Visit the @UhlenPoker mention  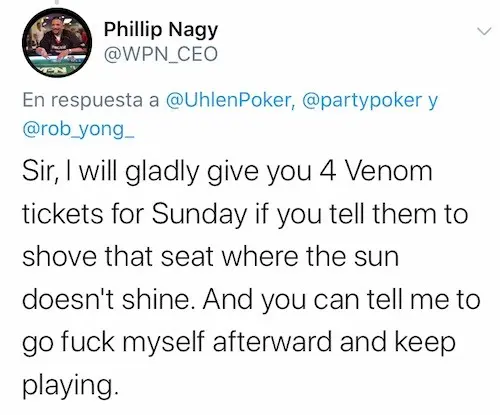[x=230, y=100]
